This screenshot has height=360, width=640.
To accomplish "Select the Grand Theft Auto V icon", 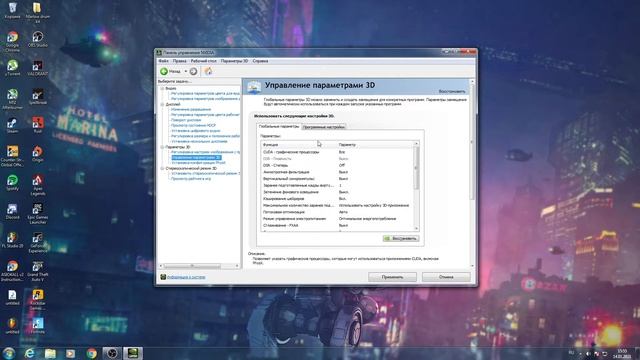I will pyautogui.click(x=38, y=271).
